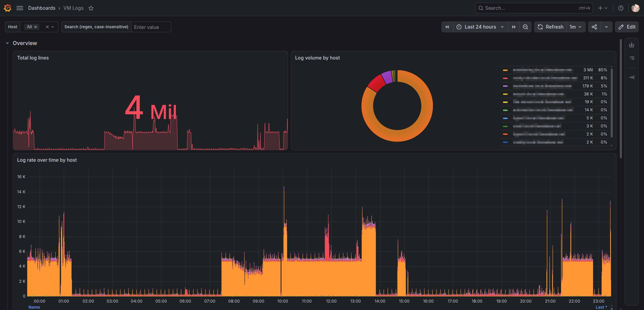Select the 19 K legend row

[555, 102]
